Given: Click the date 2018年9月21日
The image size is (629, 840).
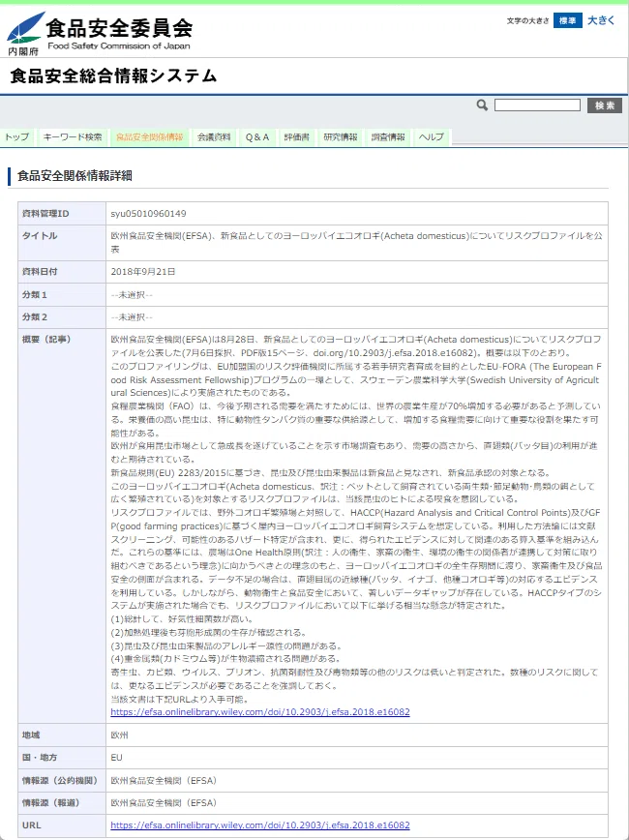Looking at the screenshot, I should 143,272.
